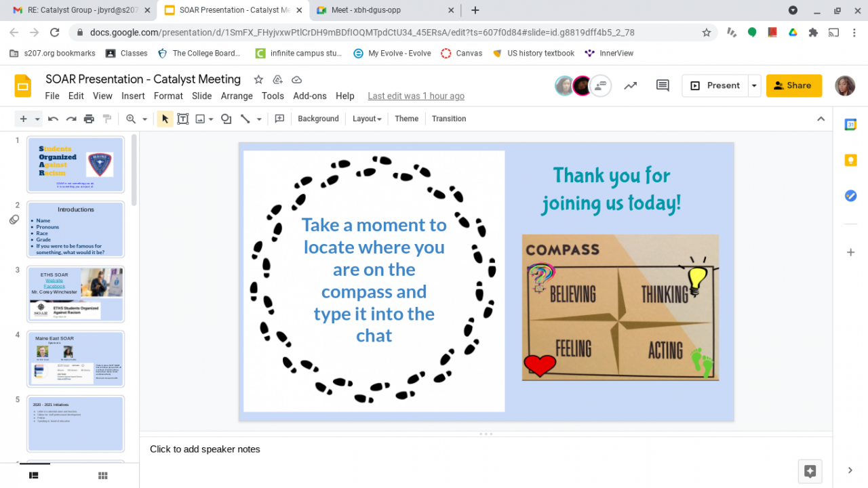Expand the new slide layout dropdown arrow
This screenshot has width=868, height=488.
[37, 119]
